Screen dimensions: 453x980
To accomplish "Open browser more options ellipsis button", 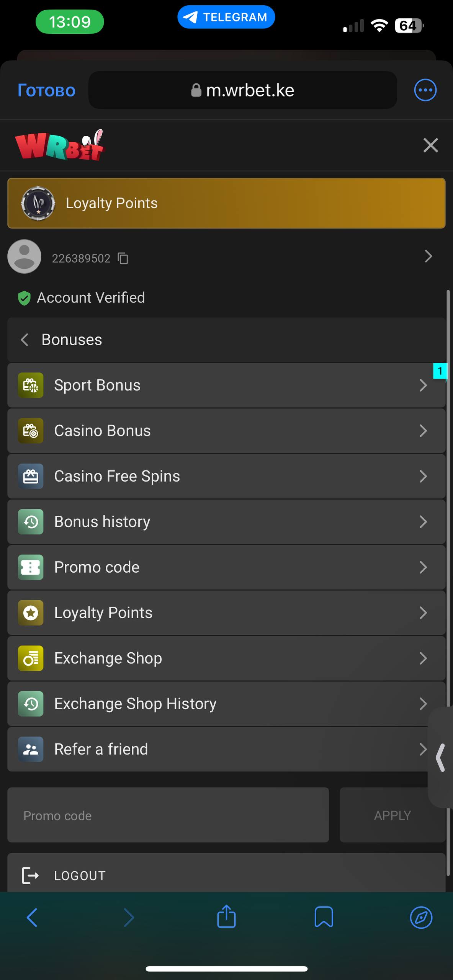I will (x=425, y=90).
